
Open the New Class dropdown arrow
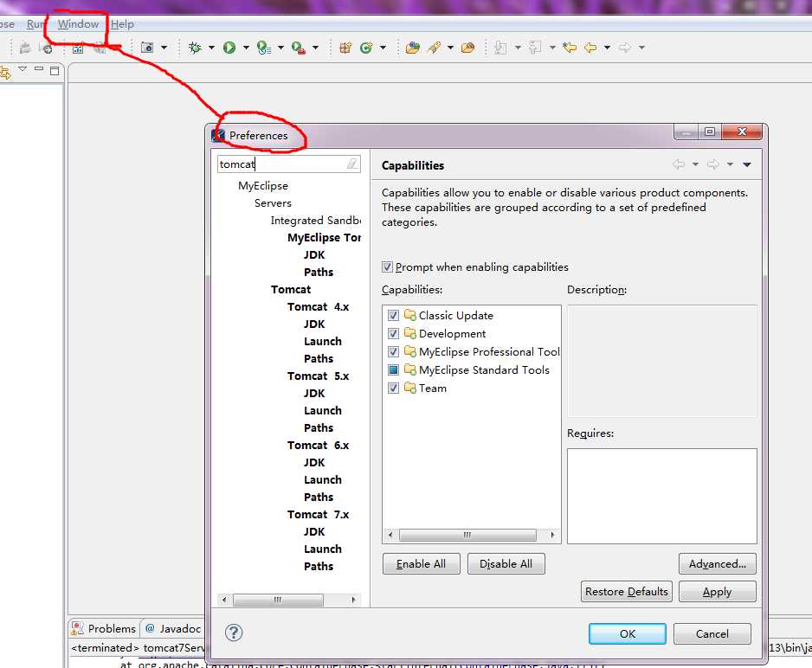[383, 48]
